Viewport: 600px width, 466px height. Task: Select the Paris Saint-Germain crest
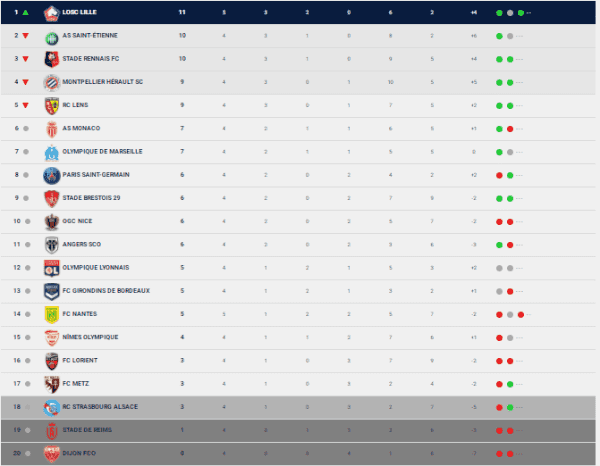pos(52,174)
